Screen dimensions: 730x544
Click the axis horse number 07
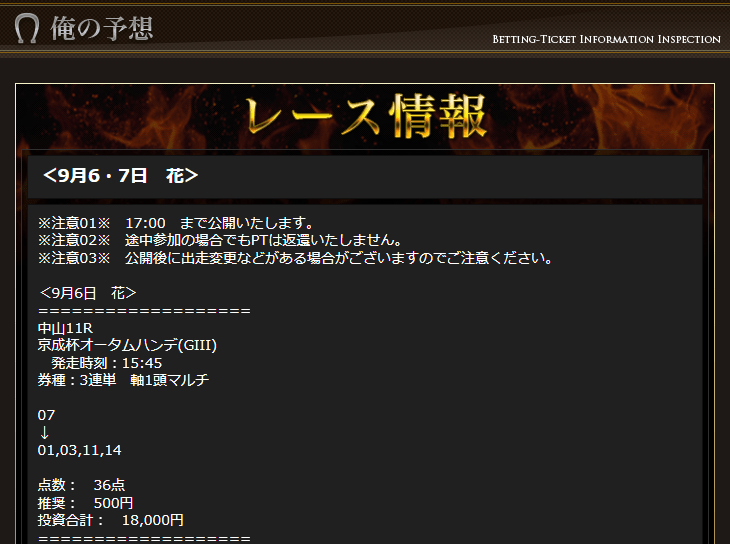(46, 415)
